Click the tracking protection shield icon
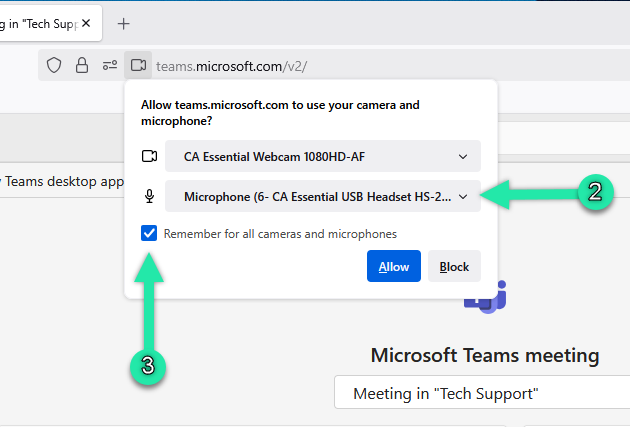 tap(54, 65)
